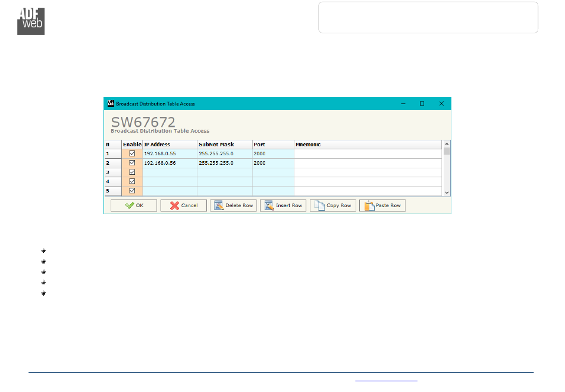Click the Delete Row button
The image size is (565, 392).
[234, 205]
